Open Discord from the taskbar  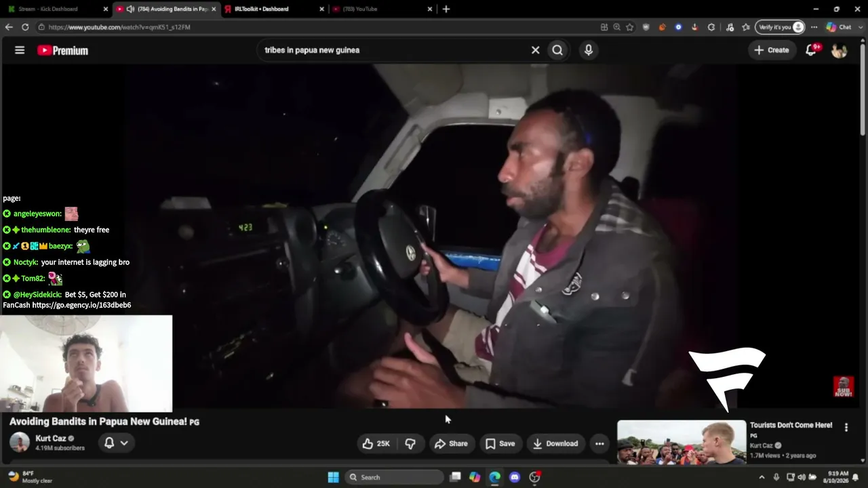tap(515, 477)
